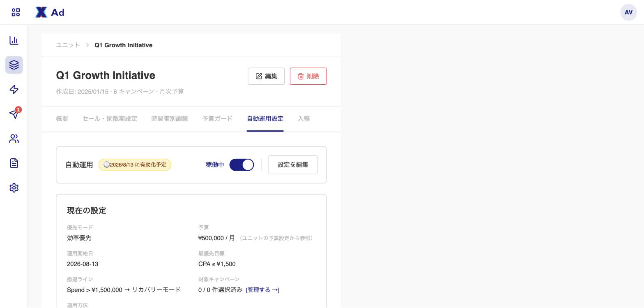
Task: Click the 効率優先 mode value
Action: [79, 238]
